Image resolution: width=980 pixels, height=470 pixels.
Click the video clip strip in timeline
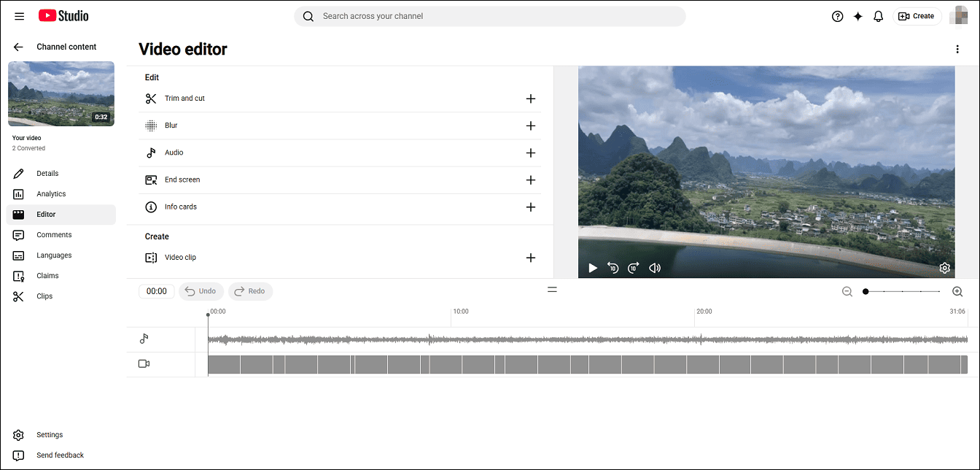coord(588,364)
